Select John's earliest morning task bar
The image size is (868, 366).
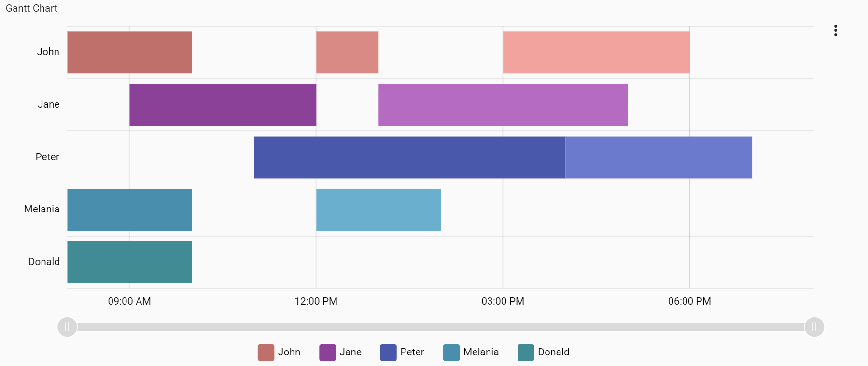tap(129, 52)
